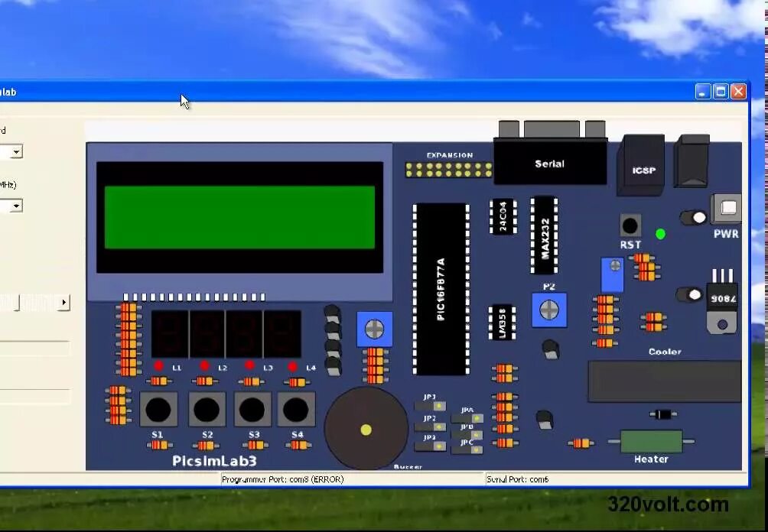Click the JP1 jumper
The image size is (768, 532).
[x=430, y=406]
